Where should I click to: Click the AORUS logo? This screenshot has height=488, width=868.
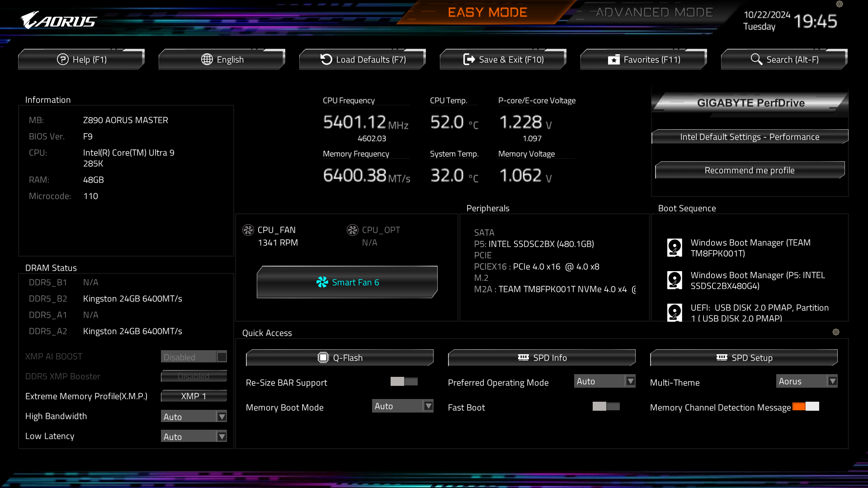(59, 20)
